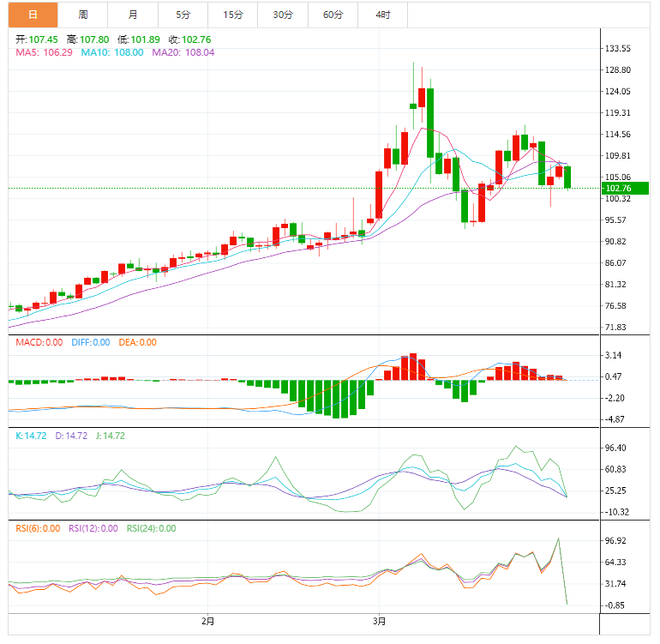Click the close price 102.76 value
Viewport: 660px width, 644px height.
click(196, 39)
